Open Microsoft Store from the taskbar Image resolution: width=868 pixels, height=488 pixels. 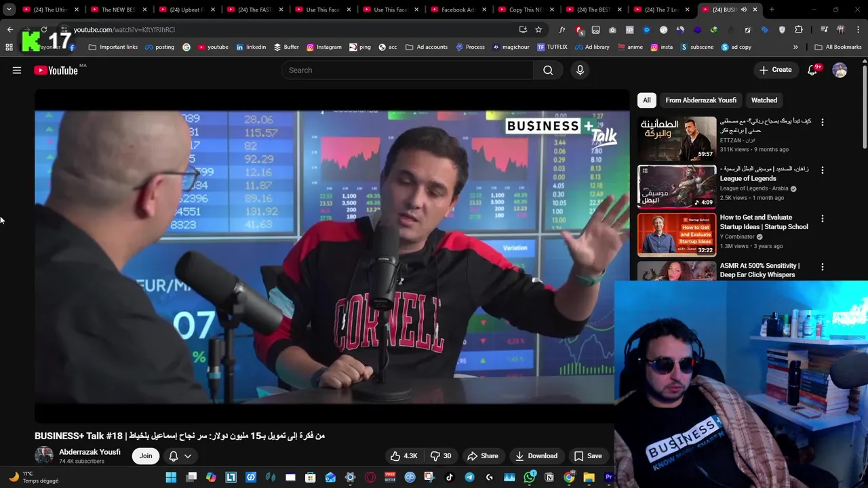click(x=311, y=477)
